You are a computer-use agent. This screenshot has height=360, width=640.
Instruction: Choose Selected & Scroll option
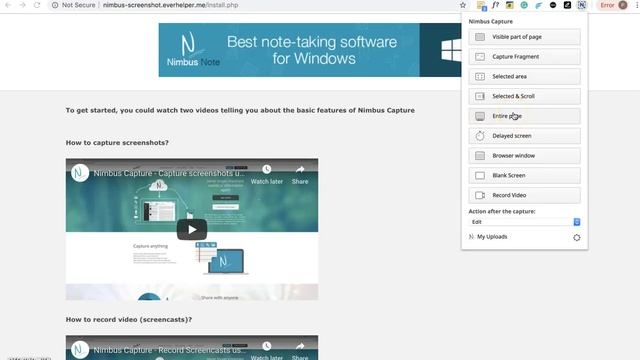pos(524,96)
